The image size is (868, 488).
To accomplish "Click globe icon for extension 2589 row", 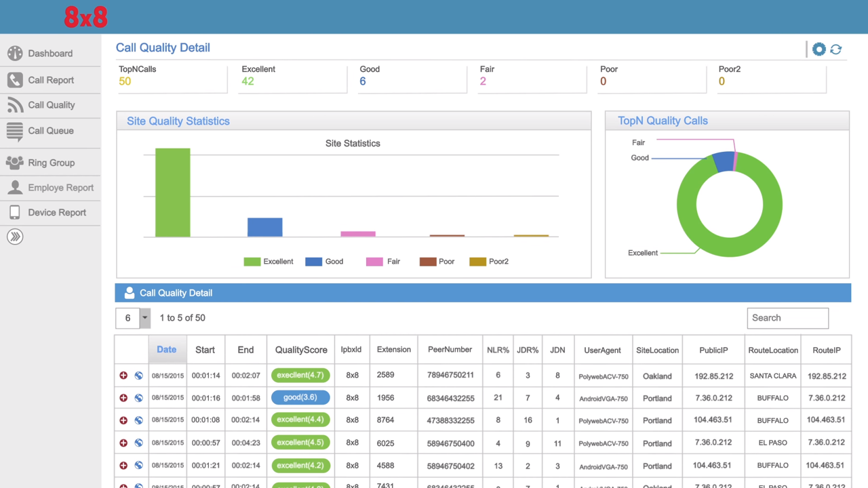I will (138, 375).
